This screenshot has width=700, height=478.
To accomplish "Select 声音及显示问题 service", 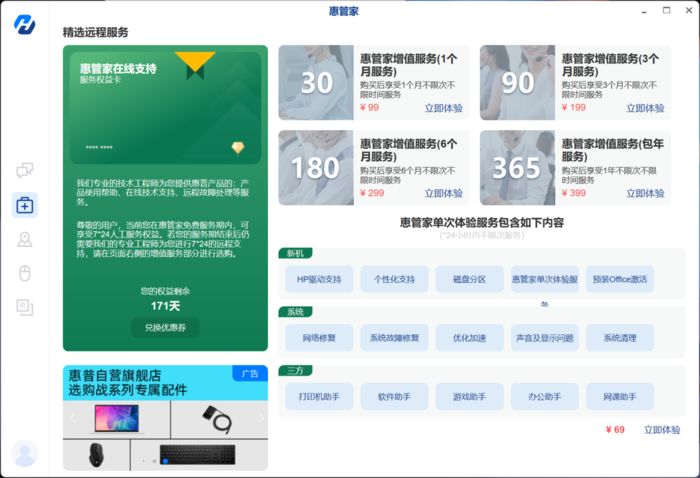I will click(545, 338).
